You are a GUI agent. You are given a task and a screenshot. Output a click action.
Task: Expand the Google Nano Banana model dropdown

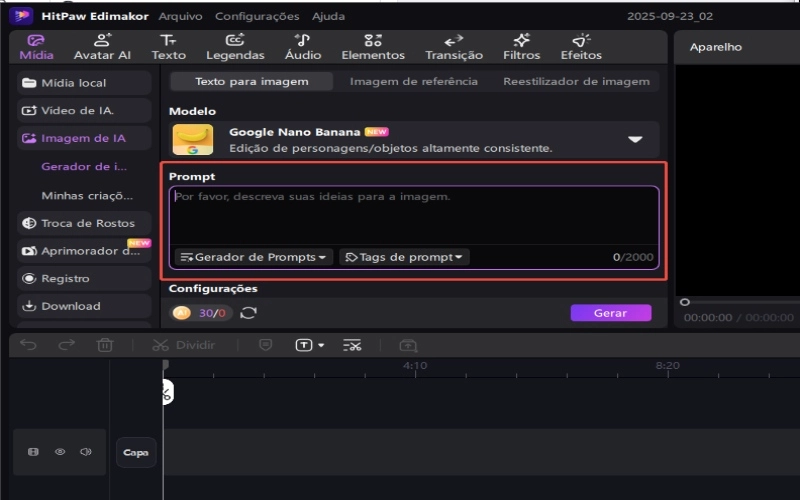tap(635, 139)
